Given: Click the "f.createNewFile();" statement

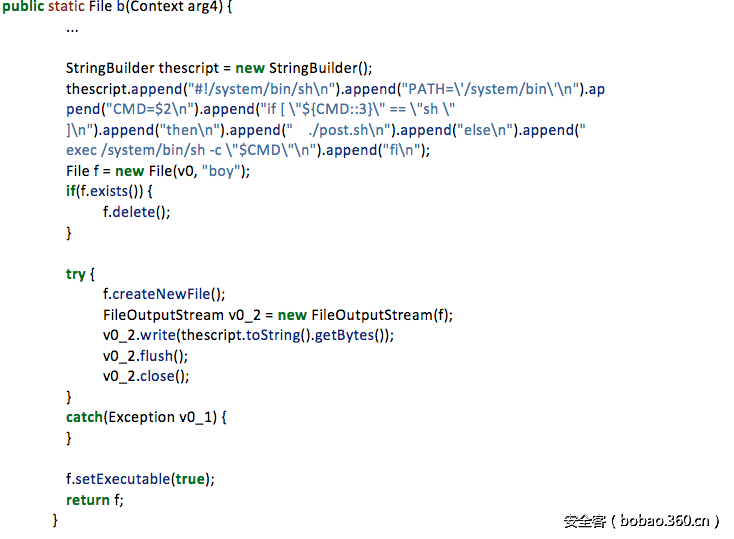Looking at the screenshot, I should coord(164,294).
